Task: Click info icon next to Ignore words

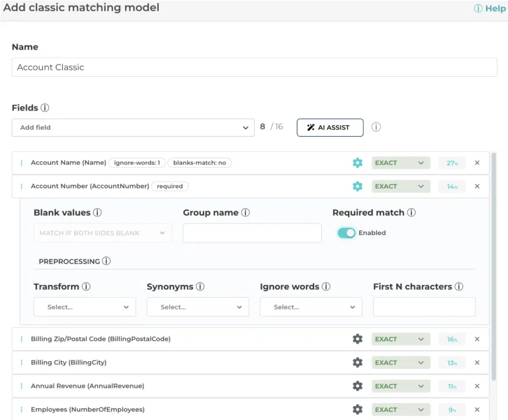Action: [x=326, y=286]
